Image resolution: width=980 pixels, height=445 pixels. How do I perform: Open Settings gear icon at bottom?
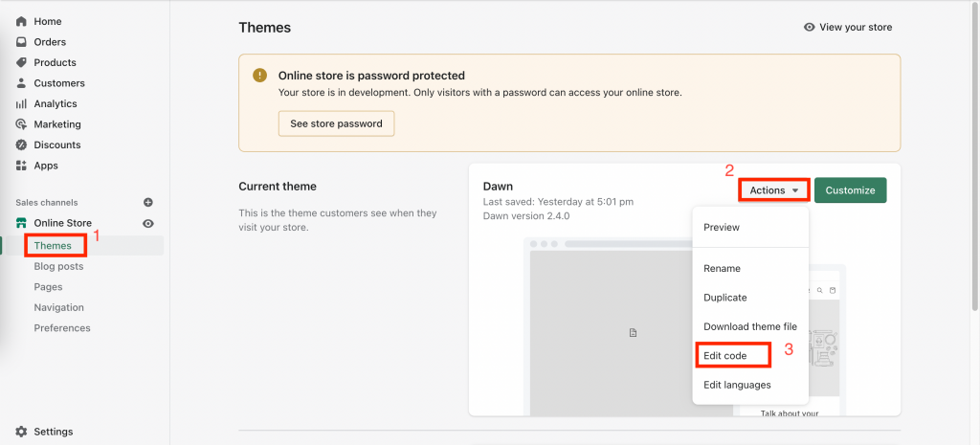(x=21, y=432)
